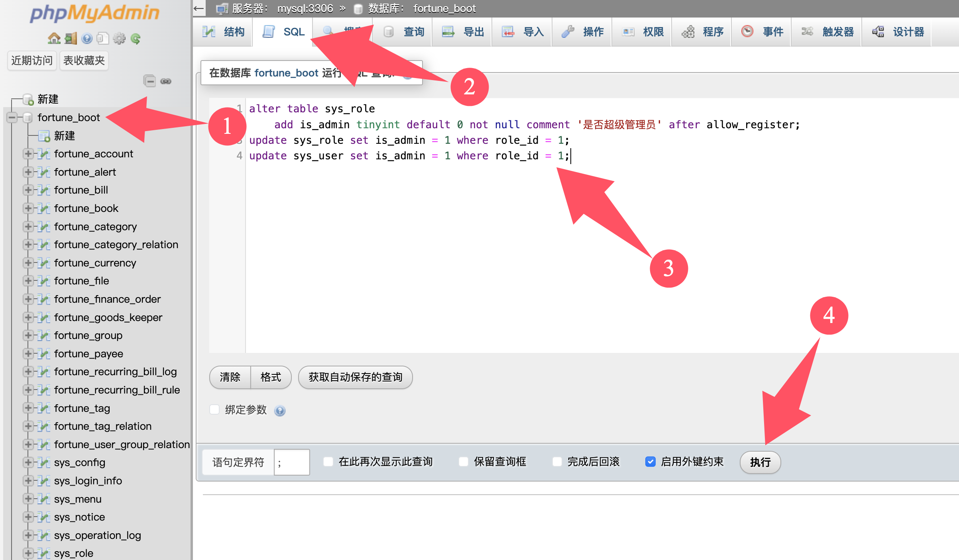Click the link-with-main-panel chain icon
959x560 pixels.
tap(166, 81)
